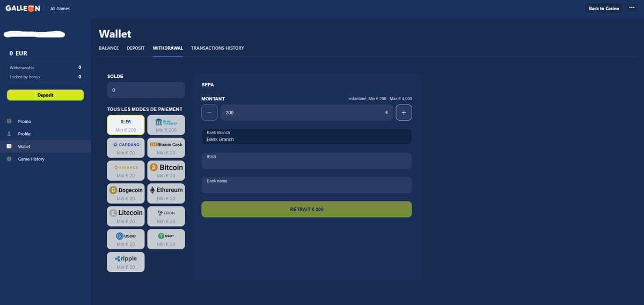
Task: Focus the IBAN input field
Action: 306,161
